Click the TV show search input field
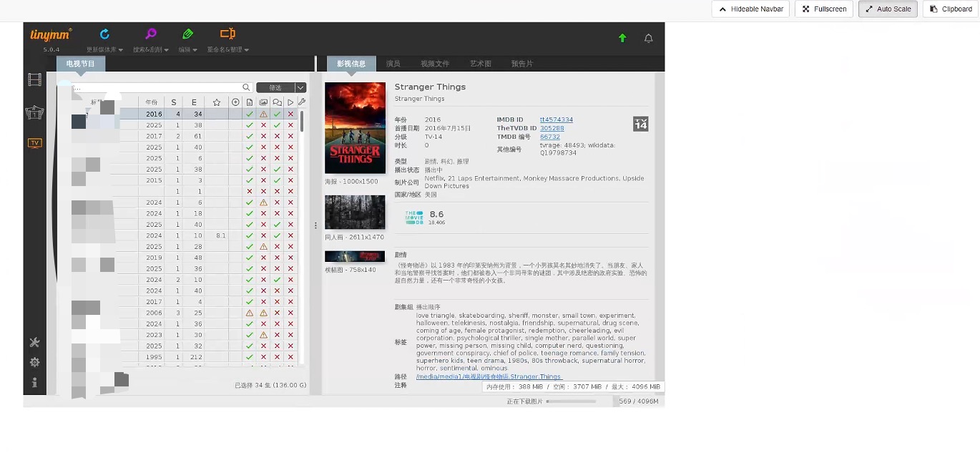The image size is (980, 463). pos(157,88)
